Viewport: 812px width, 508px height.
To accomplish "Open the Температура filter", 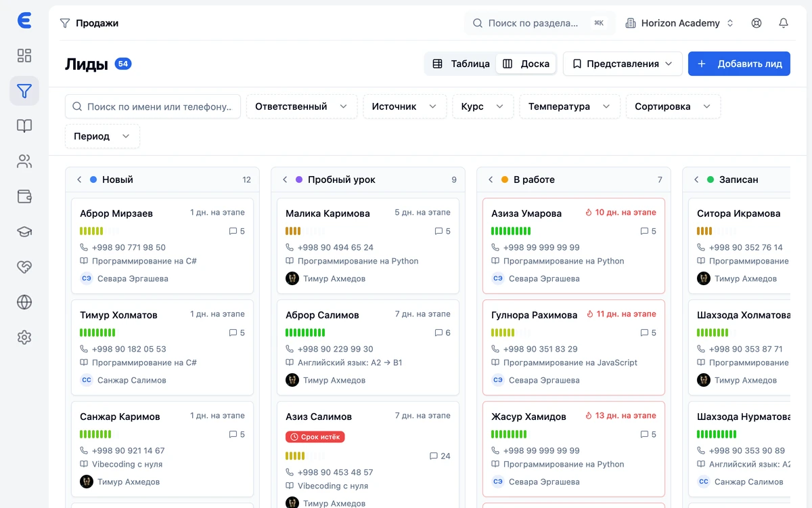I will [x=570, y=106].
